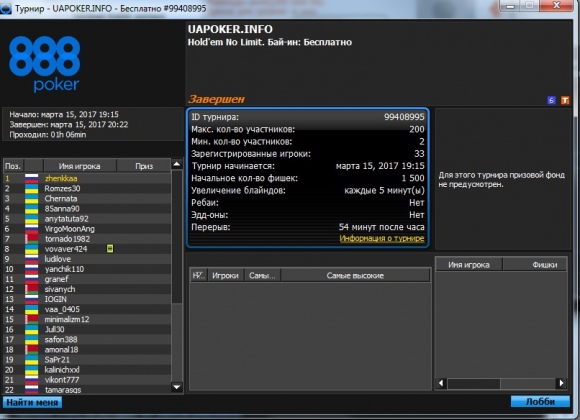Click the window title bar app icon
Viewport: 580px width, 420px height.
point(6,8)
